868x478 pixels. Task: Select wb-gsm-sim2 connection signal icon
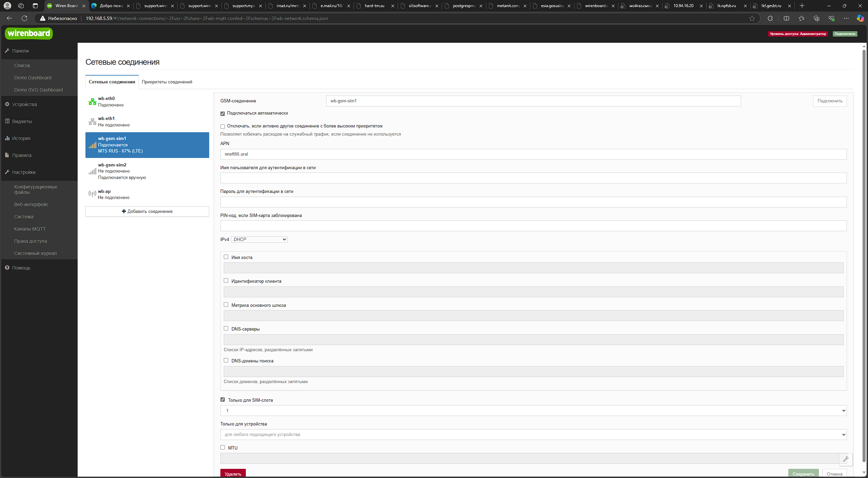[92, 171]
